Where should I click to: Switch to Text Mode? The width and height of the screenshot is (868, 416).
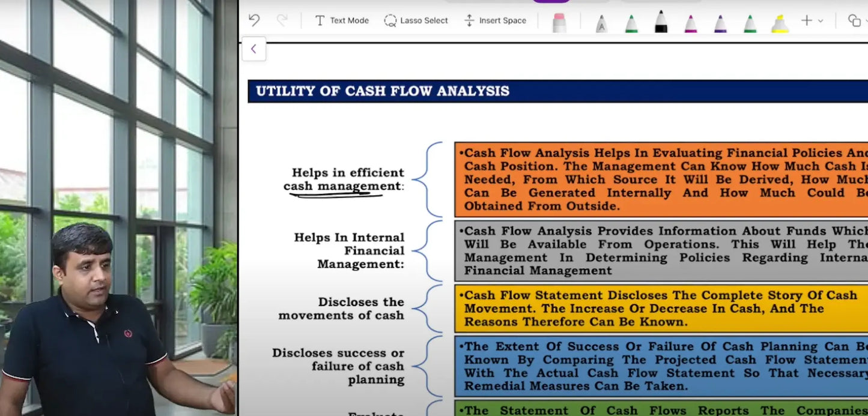click(342, 20)
